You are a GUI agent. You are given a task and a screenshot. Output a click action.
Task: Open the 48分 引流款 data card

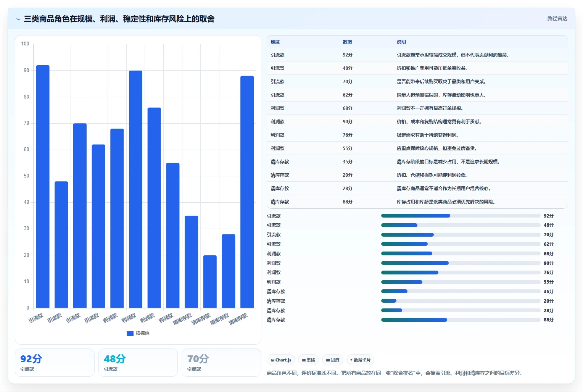(x=138, y=363)
